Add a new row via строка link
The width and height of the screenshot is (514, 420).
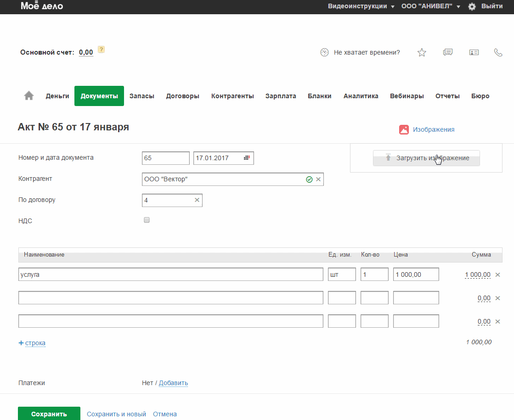click(35, 343)
